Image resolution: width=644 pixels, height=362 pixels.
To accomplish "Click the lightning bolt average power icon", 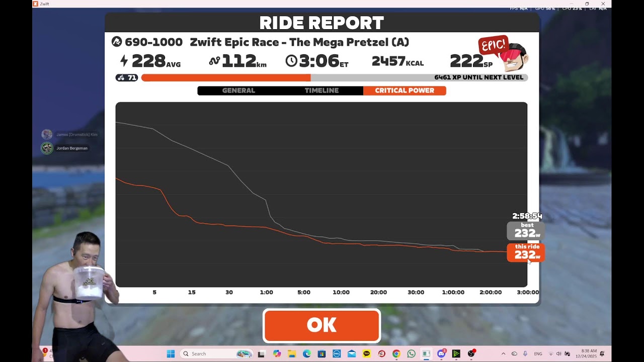I will click(x=124, y=61).
